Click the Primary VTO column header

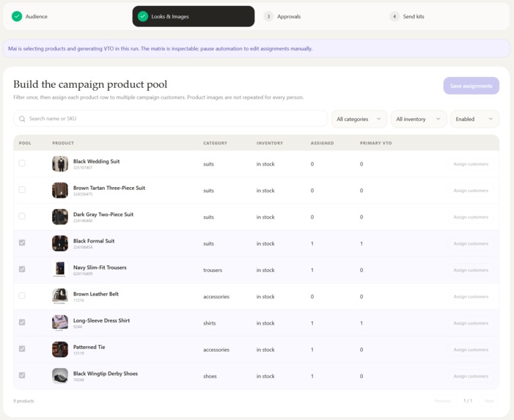(x=375, y=143)
